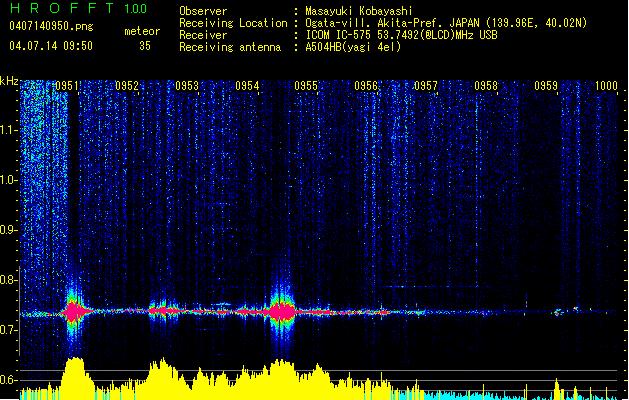
Task: Click the 0.8 kHz axis label
Action: click(x=9, y=280)
